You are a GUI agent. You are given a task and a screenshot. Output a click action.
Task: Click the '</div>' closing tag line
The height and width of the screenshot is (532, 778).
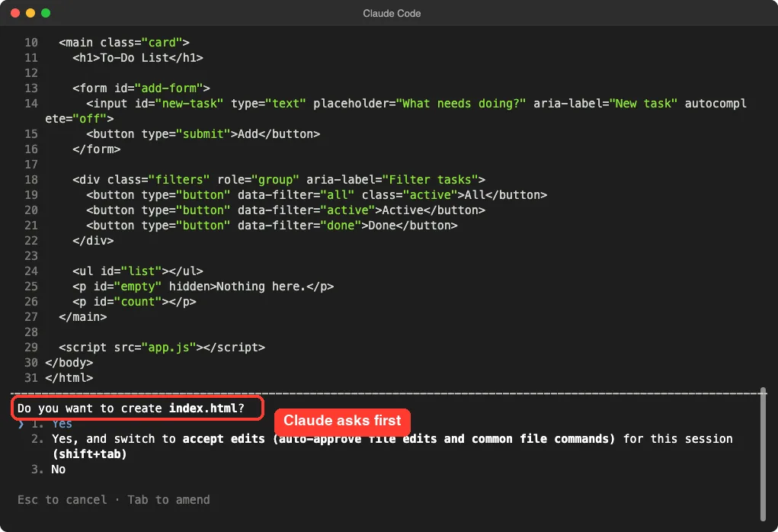93,241
